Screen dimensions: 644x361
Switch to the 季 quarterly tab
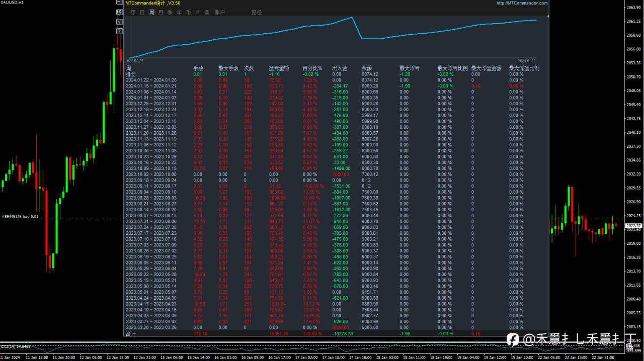click(x=170, y=12)
